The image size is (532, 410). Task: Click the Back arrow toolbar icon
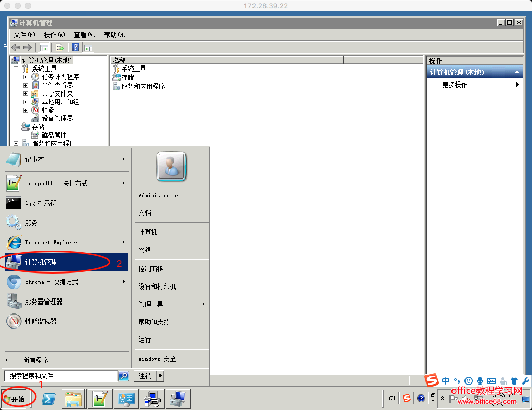point(16,47)
